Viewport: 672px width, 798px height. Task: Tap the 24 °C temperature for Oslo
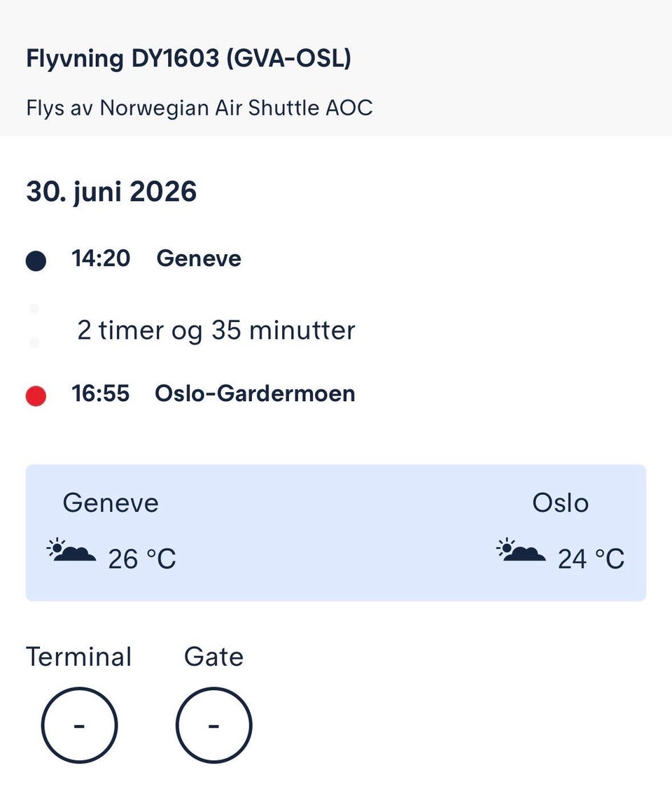point(591,559)
